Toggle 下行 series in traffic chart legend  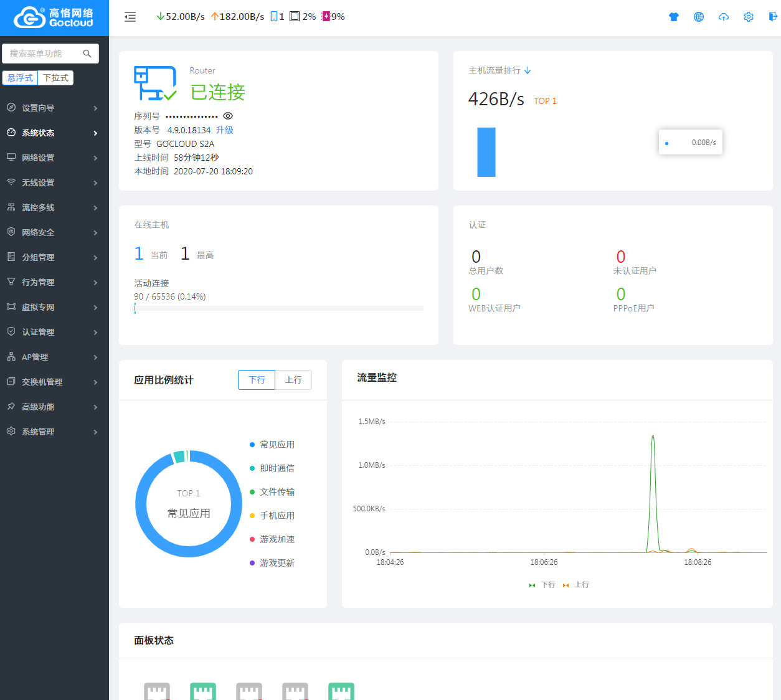[x=542, y=585]
